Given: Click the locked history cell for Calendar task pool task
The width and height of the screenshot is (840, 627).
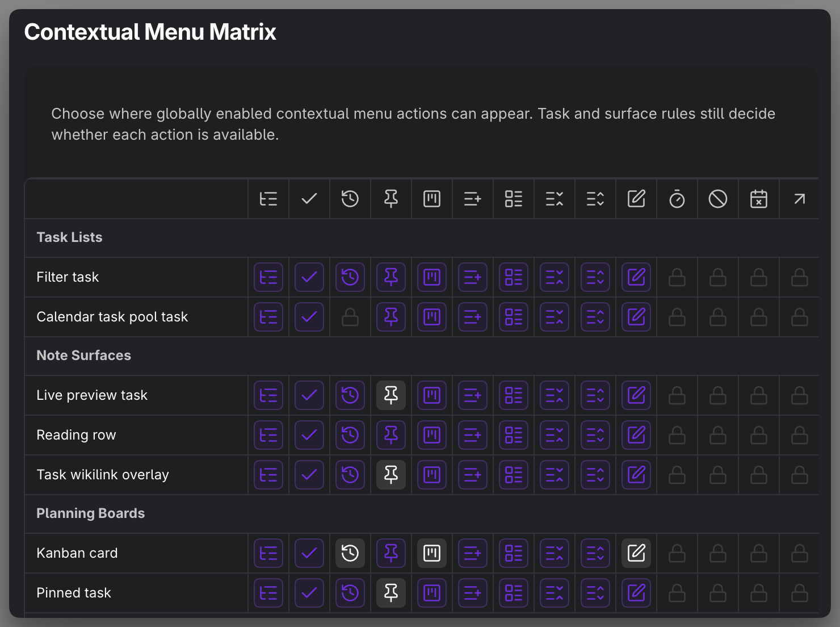Looking at the screenshot, I should (350, 317).
